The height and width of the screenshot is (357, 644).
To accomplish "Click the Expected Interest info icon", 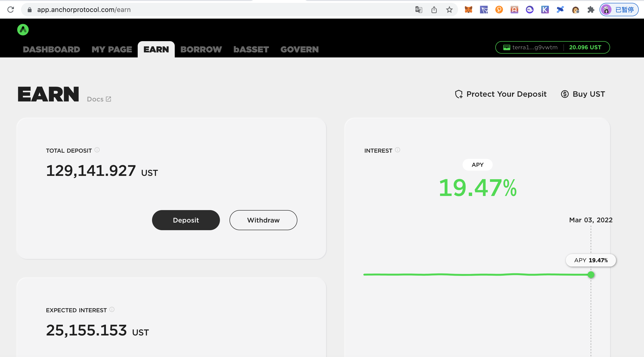I will click(112, 309).
